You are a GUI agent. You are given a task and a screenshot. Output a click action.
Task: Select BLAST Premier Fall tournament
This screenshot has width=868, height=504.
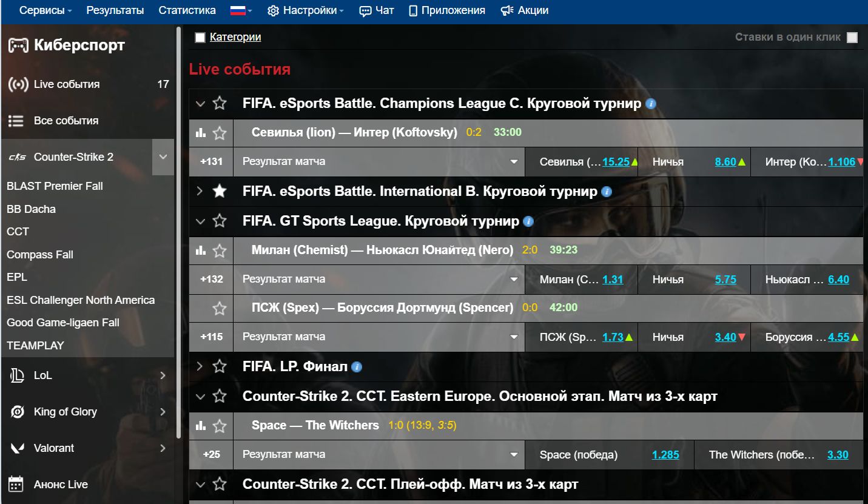point(55,186)
